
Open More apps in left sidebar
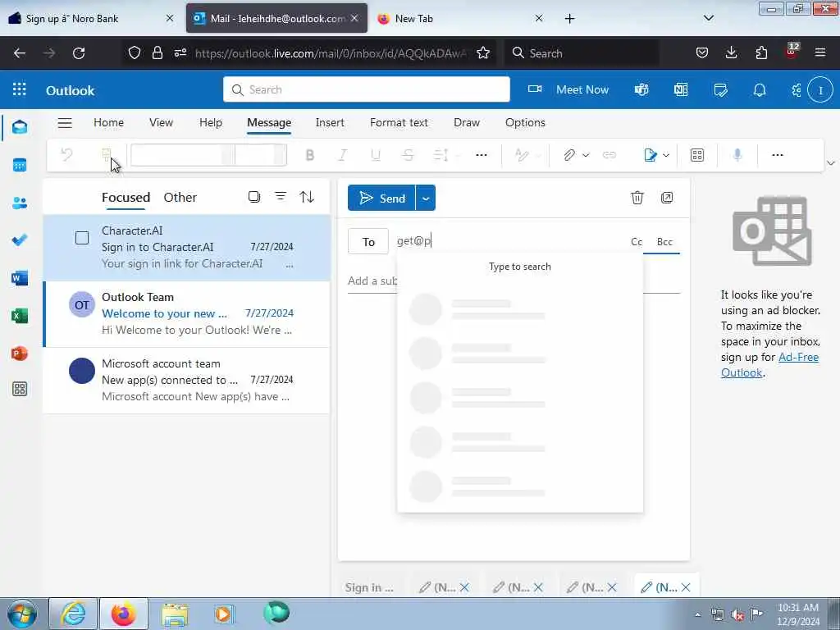click(x=20, y=390)
